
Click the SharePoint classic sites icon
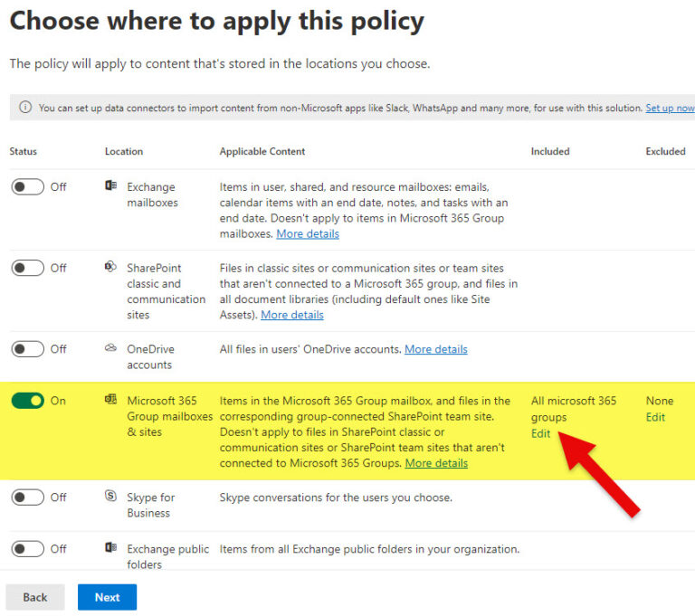110,266
